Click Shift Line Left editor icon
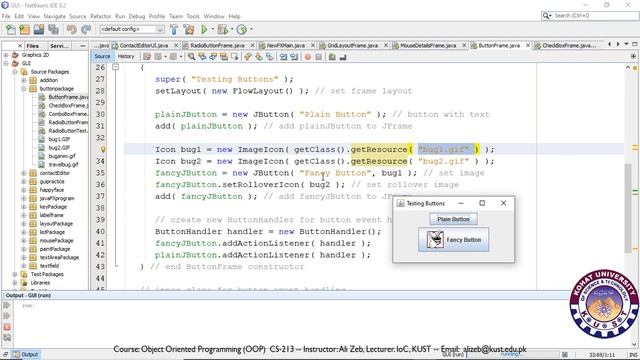The height and width of the screenshot is (360, 640). [283, 57]
